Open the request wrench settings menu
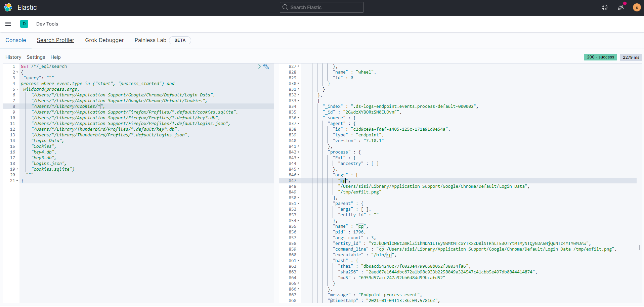644x307 pixels. pyautogui.click(x=266, y=67)
